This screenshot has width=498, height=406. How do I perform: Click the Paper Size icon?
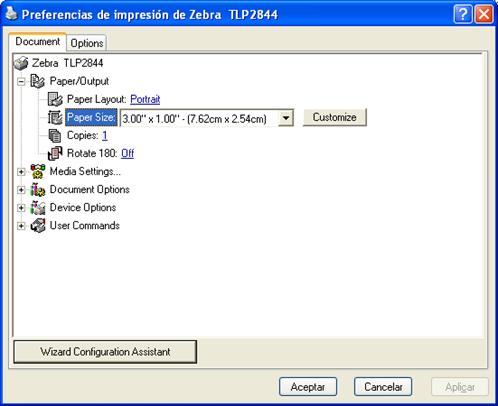(x=55, y=117)
